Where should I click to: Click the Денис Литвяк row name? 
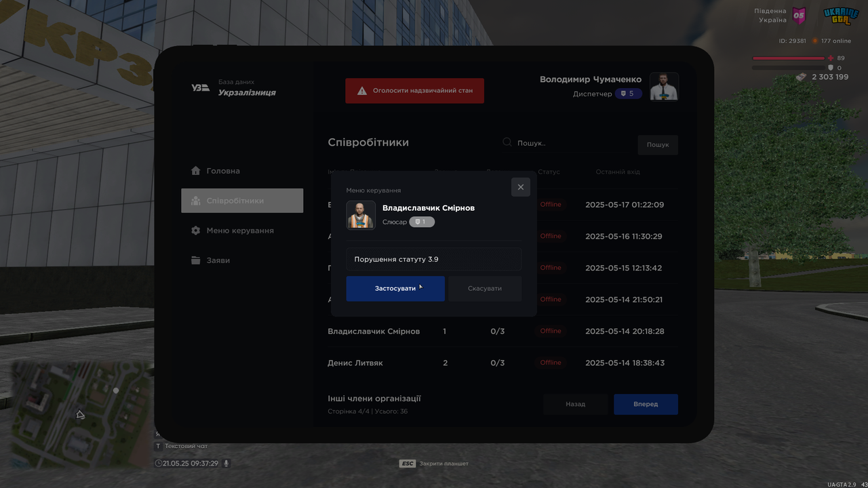pyautogui.click(x=355, y=363)
